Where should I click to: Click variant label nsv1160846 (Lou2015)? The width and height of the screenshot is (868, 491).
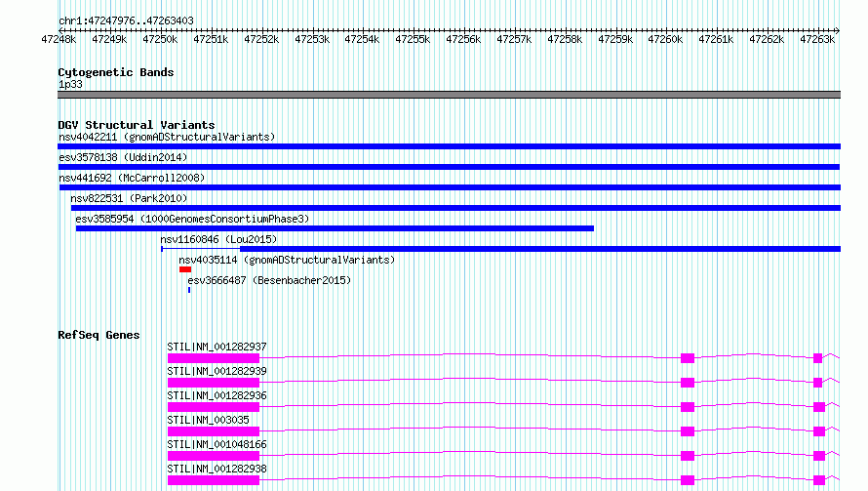click(218, 239)
